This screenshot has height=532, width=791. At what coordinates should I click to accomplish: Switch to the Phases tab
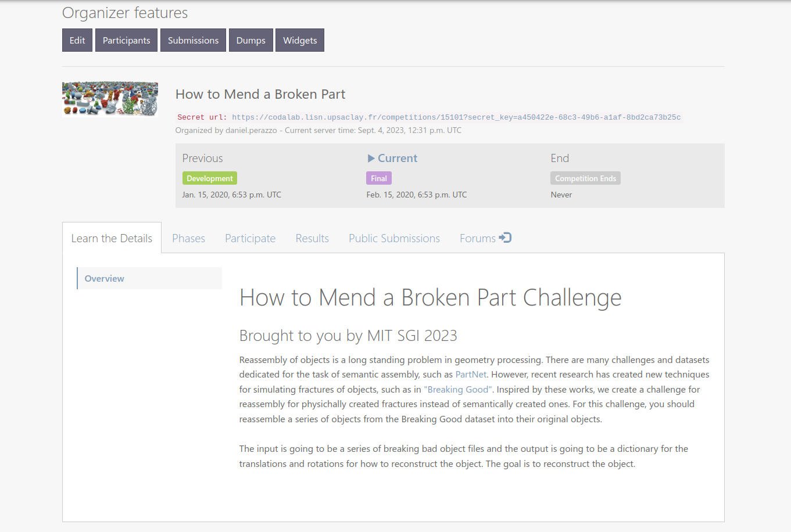[188, 238]
